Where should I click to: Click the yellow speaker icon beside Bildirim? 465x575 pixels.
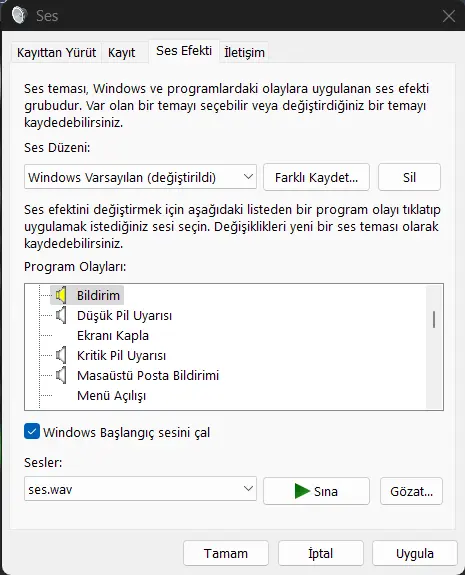[x=61, y=295]
